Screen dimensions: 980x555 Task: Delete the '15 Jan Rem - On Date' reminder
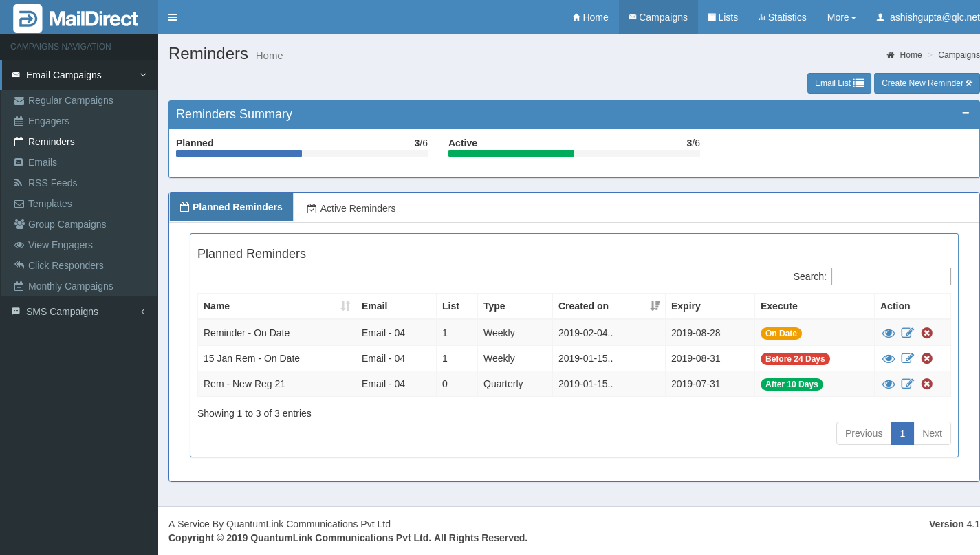tap(927, 358)
